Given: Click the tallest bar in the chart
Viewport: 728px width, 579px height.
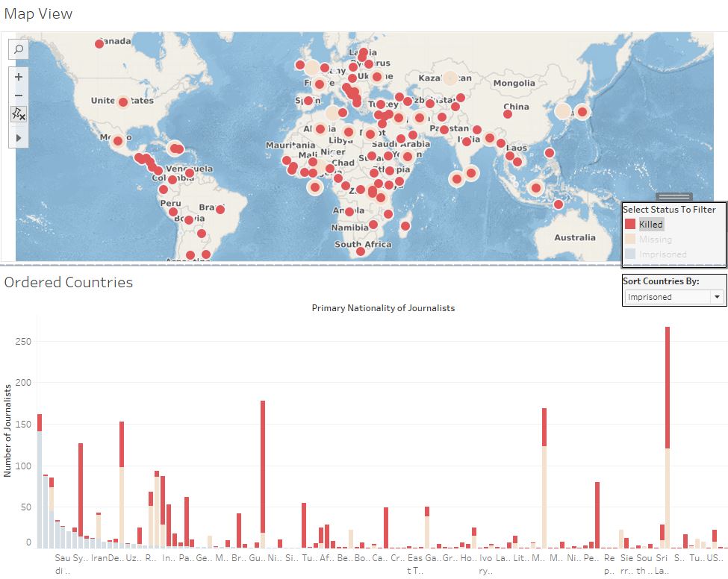Looking at the screenshot, I should (x=668, y=410).
